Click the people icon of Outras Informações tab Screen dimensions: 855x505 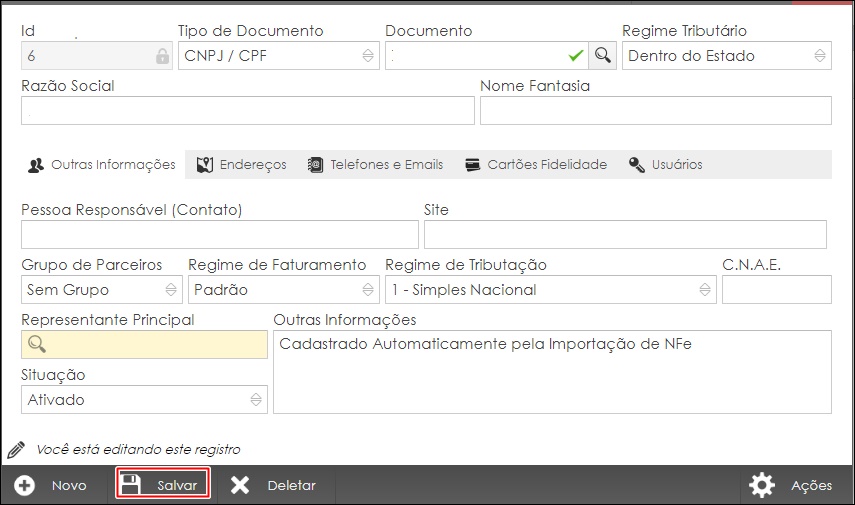point(36,165)
